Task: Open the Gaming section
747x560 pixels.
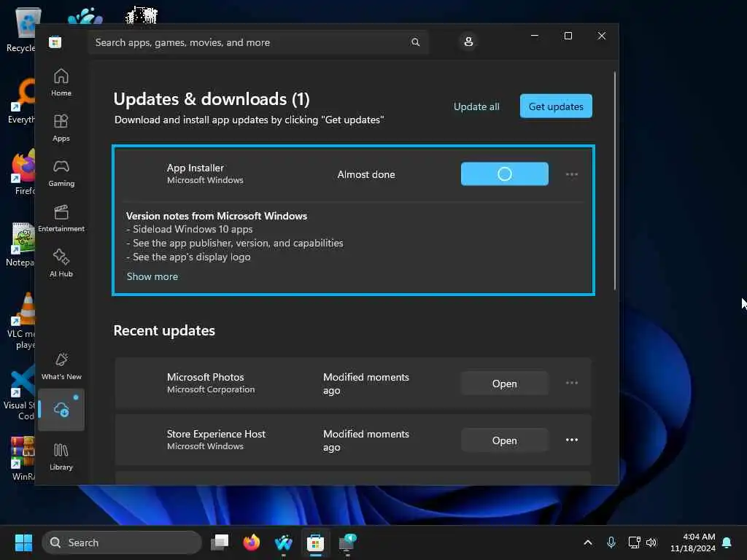Action: 61,173
